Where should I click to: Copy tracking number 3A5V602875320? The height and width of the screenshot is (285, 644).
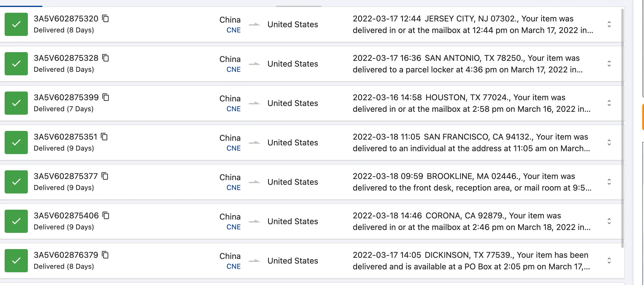pos(106,18)
